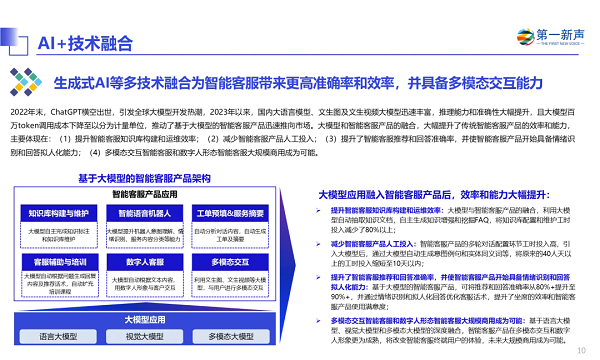
Task: Click the 多模态大模型 box
Action: [x=231, y=337]
